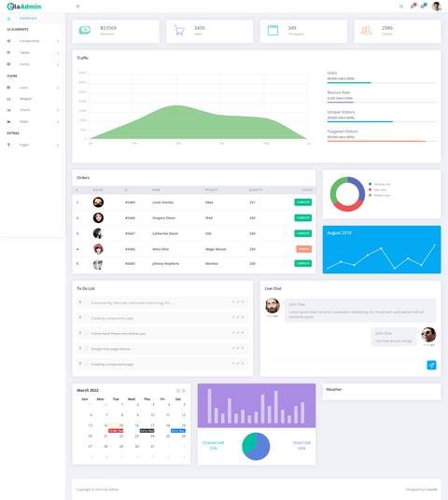Tick the checkbox on third To Do item
Image resolution: width=448 pixels, height=500 pixels.
point(86,333)
